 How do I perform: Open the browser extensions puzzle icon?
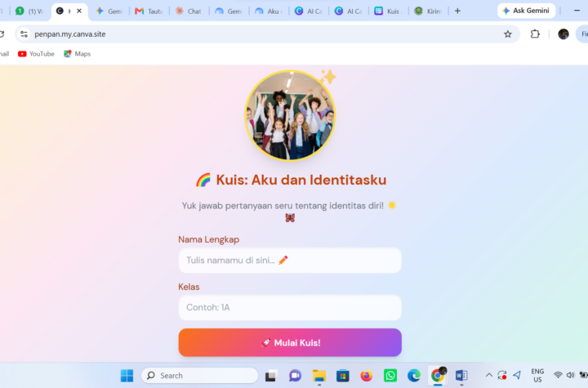535,34
